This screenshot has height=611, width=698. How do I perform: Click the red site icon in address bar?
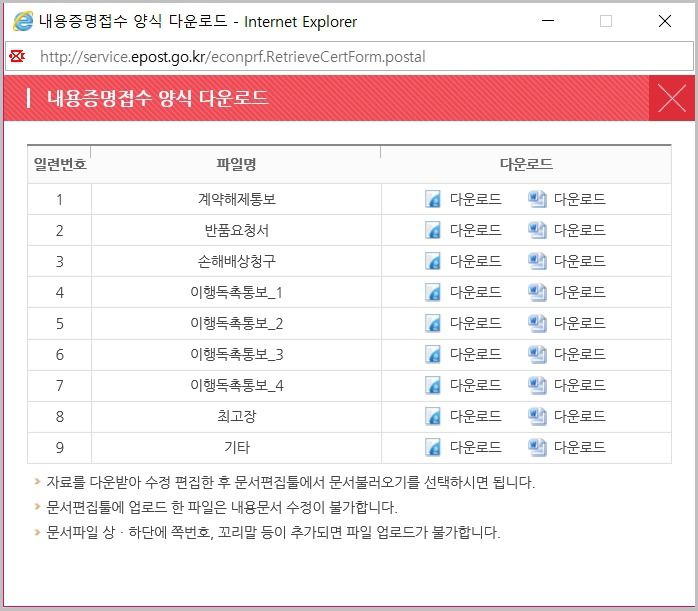[17, 56]
